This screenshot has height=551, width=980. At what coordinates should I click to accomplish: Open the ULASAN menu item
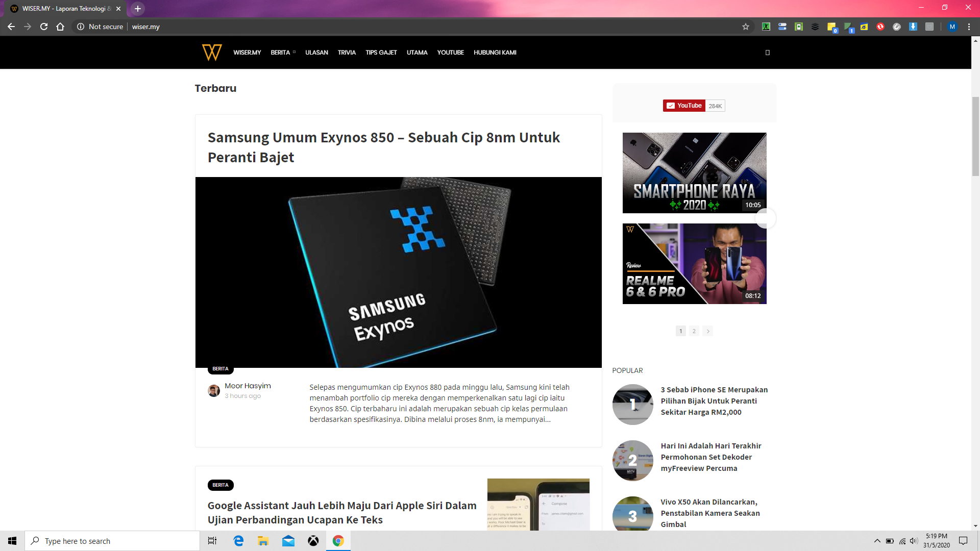click(316, 53)
